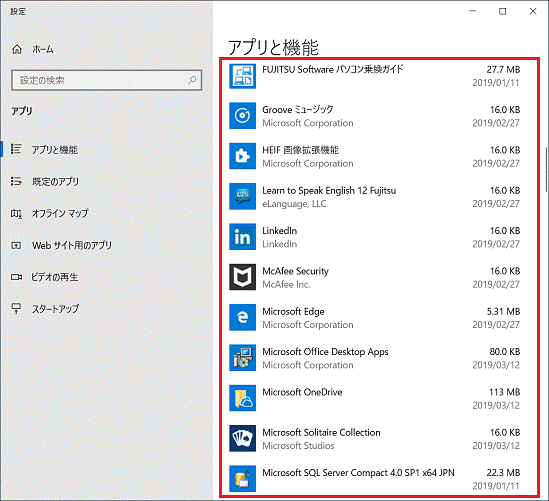Click the LinkedIn app icon
549x501 pixels.
click(x=242, y=237)
